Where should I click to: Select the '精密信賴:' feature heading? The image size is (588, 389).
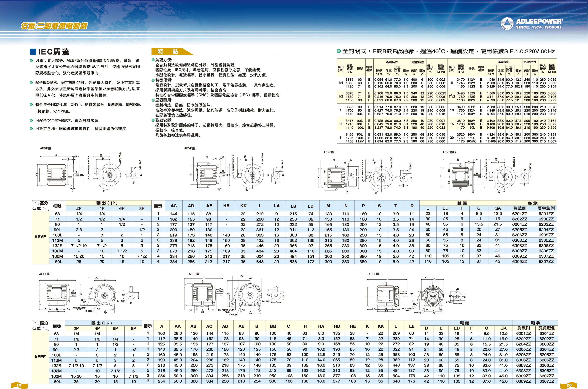tap(163, 80)
